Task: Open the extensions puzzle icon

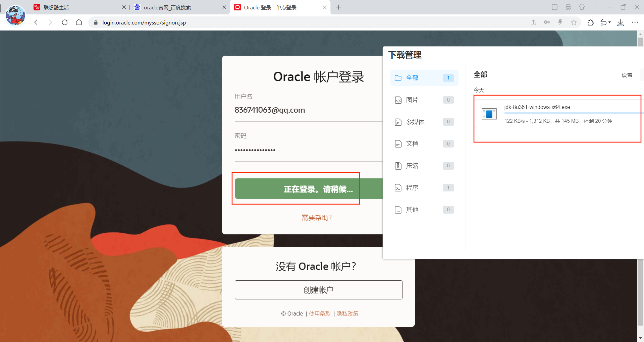Action: pyautogui.click(x=590, y=22)
